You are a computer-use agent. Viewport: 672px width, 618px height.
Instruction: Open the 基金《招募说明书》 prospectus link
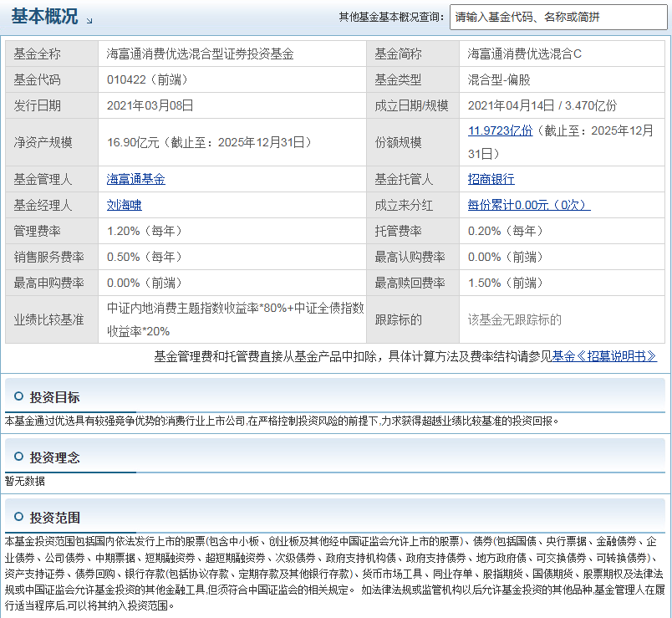604,356
